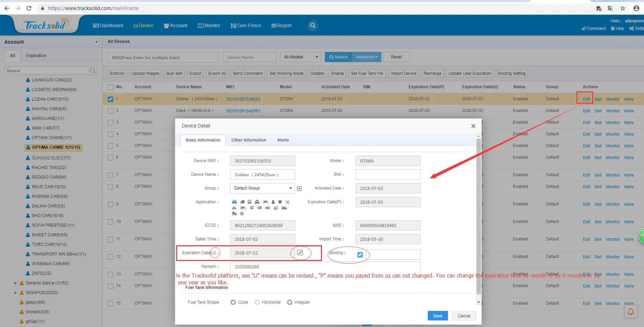Close the Device Detail dialog
The image size is (644, 327).
pyautogui.click(x=473, y=126)
